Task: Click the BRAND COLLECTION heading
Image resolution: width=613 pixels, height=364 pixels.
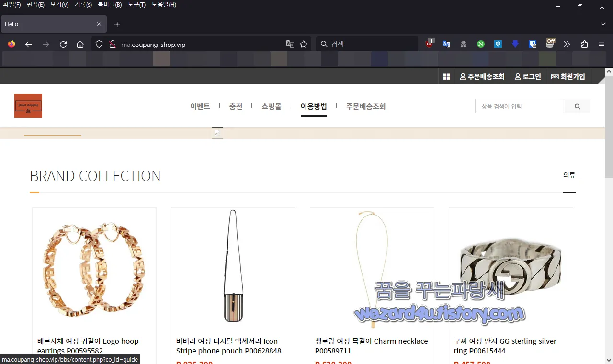Action: tap(95, 176)
